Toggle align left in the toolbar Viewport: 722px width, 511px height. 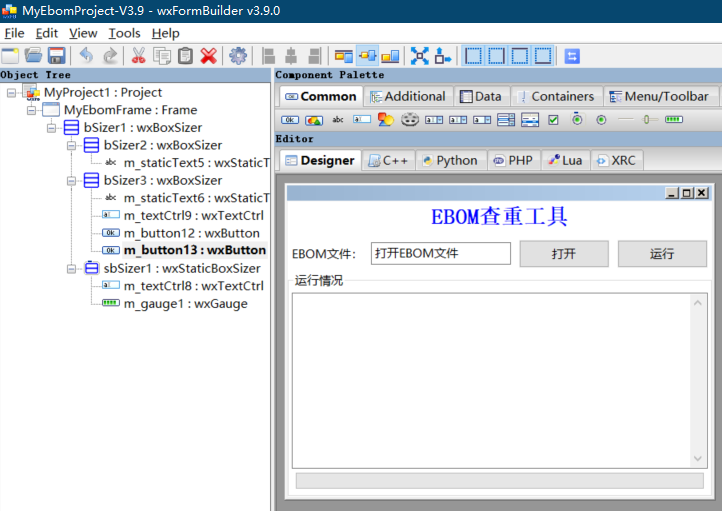tap(268, 56)
